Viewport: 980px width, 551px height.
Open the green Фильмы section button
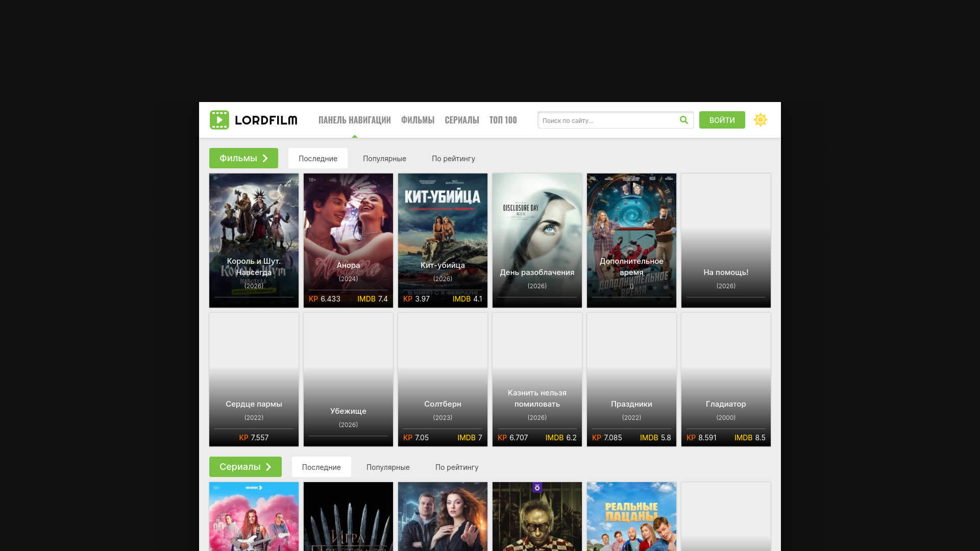[x=243, y=158]
